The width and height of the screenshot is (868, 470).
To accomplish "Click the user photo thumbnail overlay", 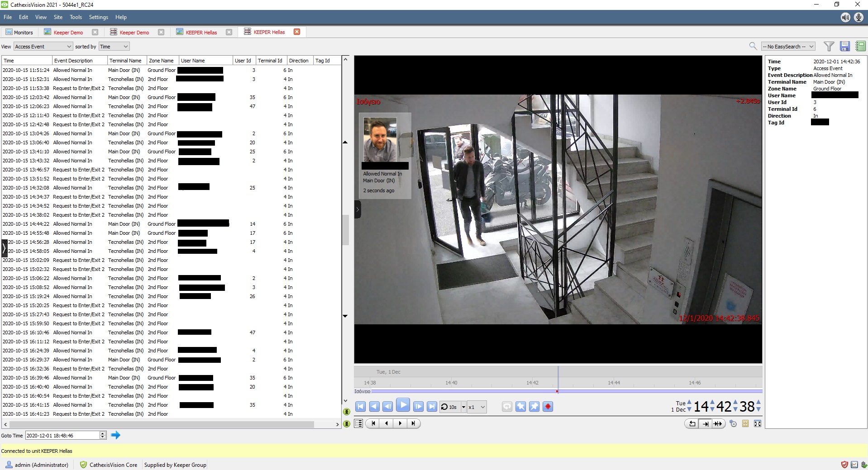I will click(380, 140).
